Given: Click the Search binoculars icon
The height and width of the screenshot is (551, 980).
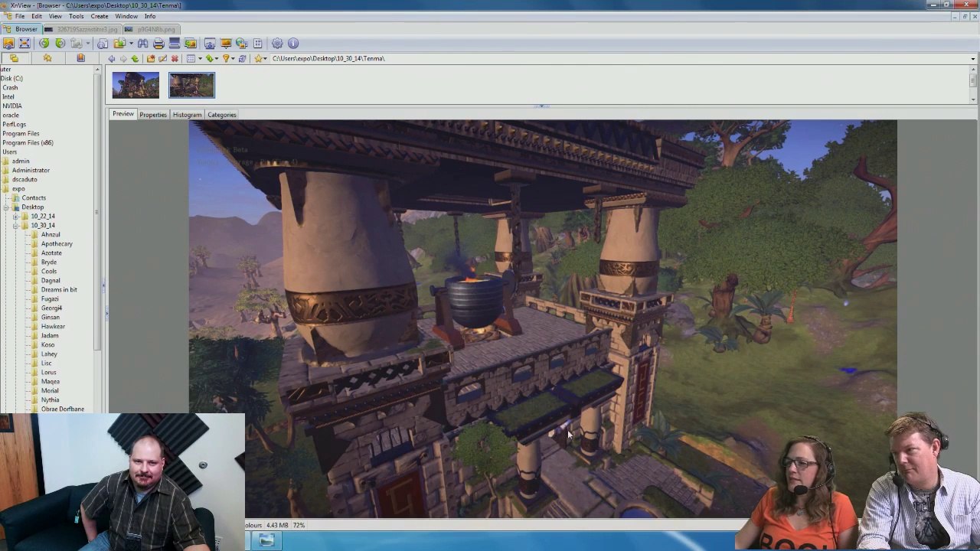Looking at the screenshot, I should click(143, 44).
